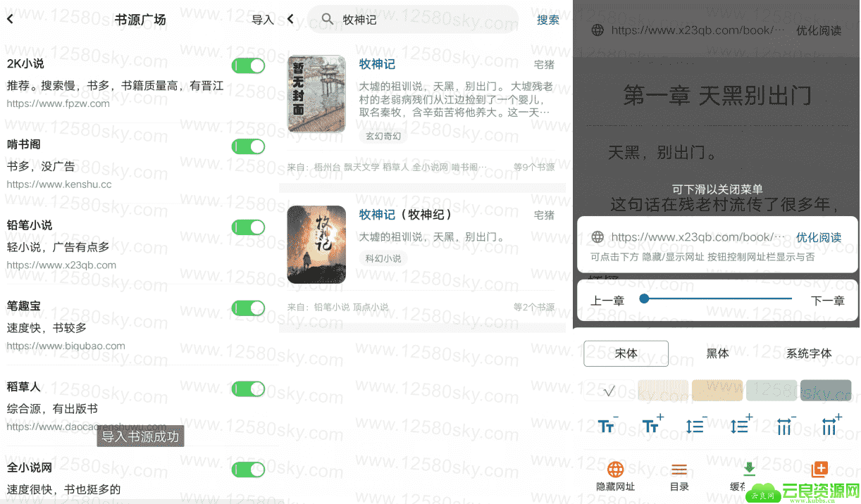Toggle the 稻草人 source switch
861x504 pixels.
coord(248,389)
